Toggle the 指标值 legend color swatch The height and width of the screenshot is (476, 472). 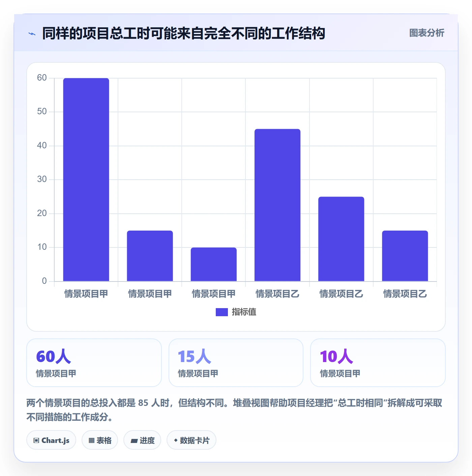[x=222, y=312]
